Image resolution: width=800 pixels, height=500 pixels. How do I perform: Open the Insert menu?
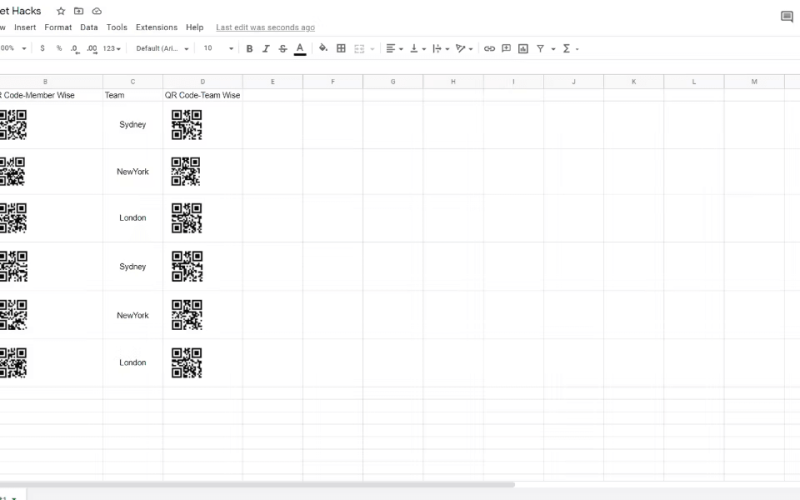pos(25,28)
